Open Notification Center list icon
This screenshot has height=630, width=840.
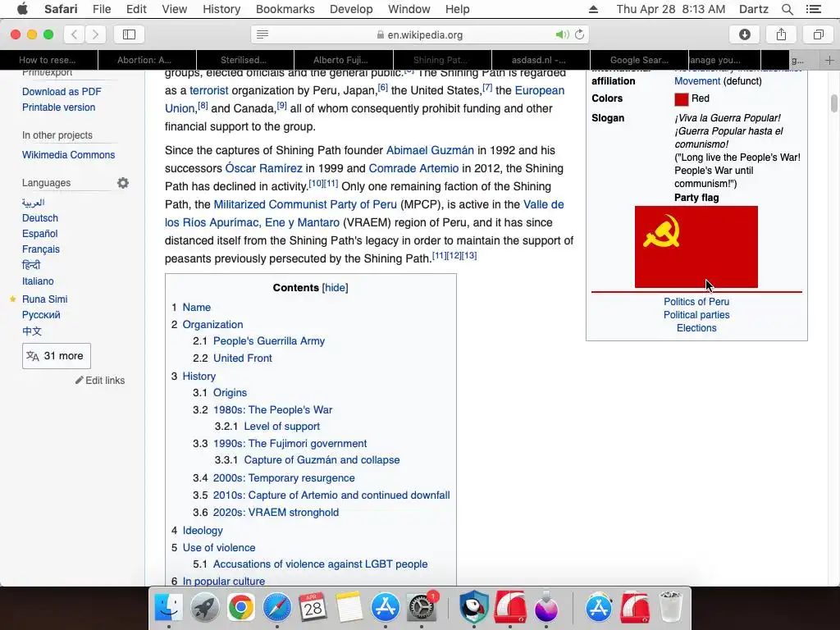[814, 9]
